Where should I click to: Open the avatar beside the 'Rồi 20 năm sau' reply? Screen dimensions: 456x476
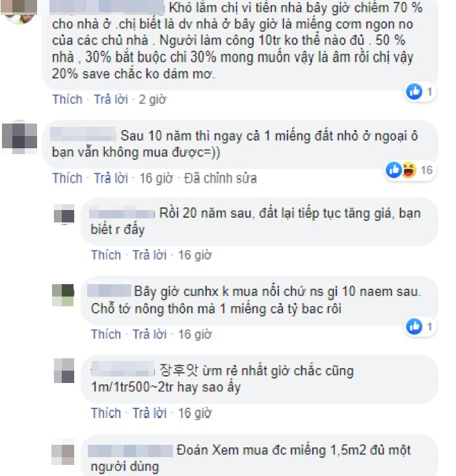tap(64, 214)
